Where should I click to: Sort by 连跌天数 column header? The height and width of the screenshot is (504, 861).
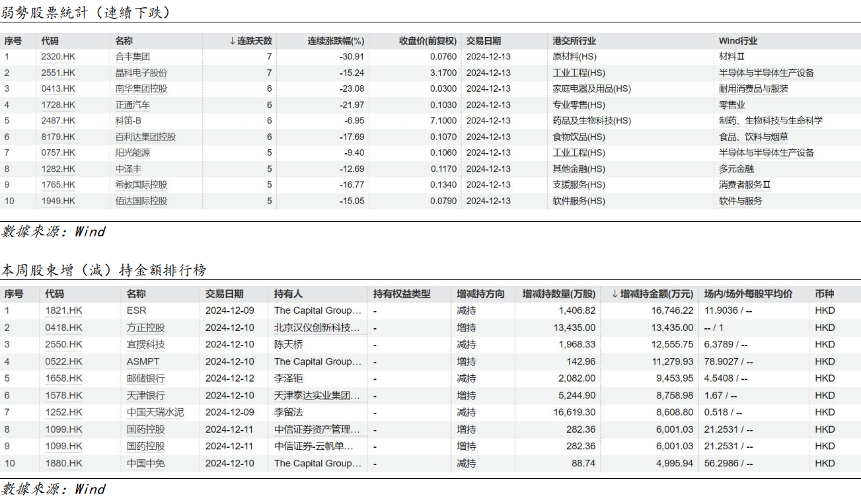[250, 41]
